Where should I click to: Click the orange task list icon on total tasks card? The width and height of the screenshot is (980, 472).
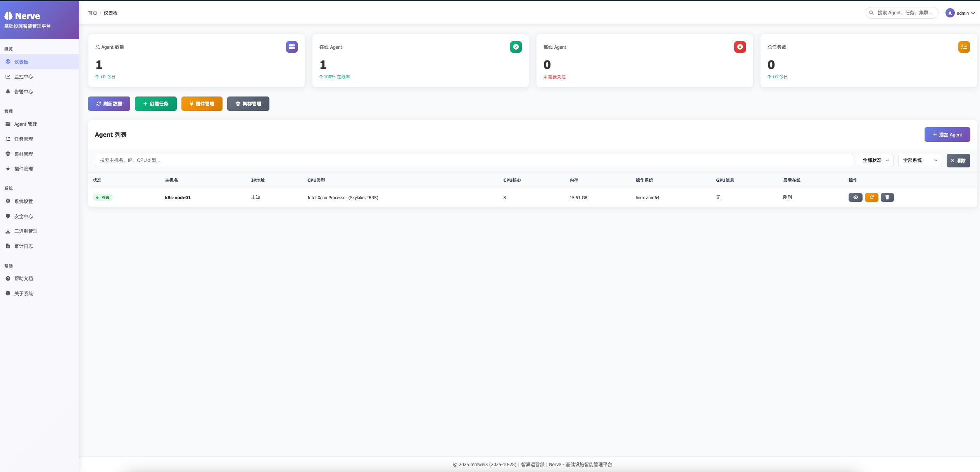coord(964,47)
